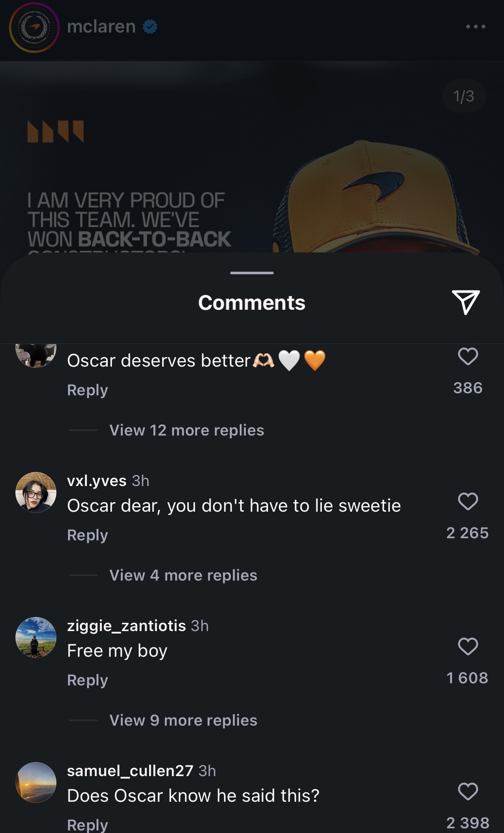The image size is (504, 833).
Task: Heart samuel_cullen27's comment
Action: click(x=468, y=791)
